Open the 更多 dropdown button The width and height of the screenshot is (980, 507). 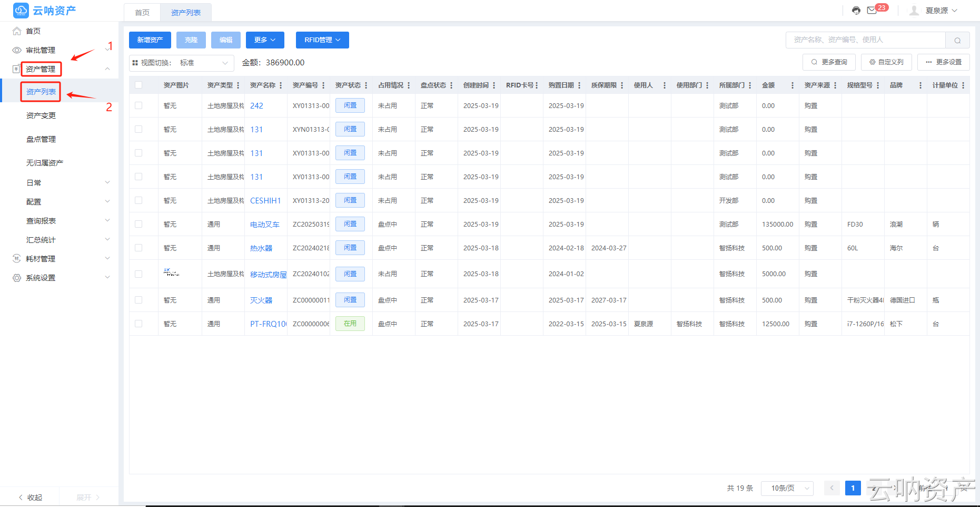point(265,40)
